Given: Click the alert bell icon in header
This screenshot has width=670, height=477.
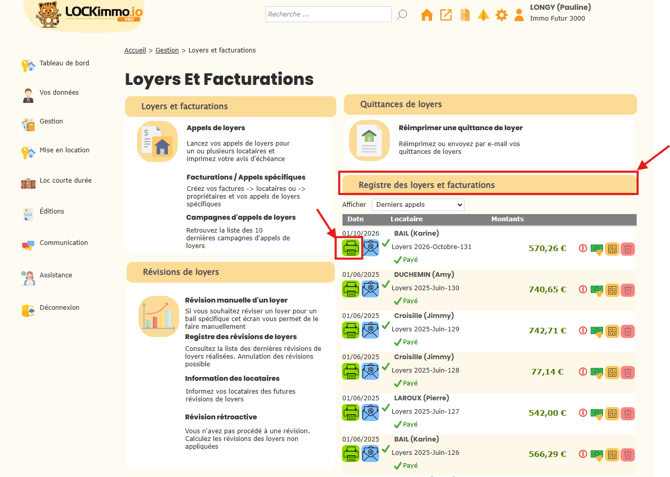Looking at the screenshot, I should click(483, 15).
